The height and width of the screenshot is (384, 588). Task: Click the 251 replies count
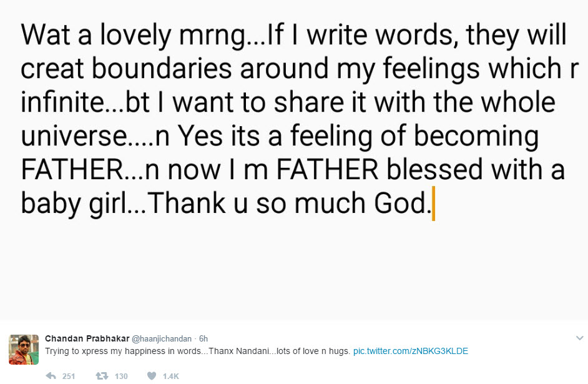(69, 376)
